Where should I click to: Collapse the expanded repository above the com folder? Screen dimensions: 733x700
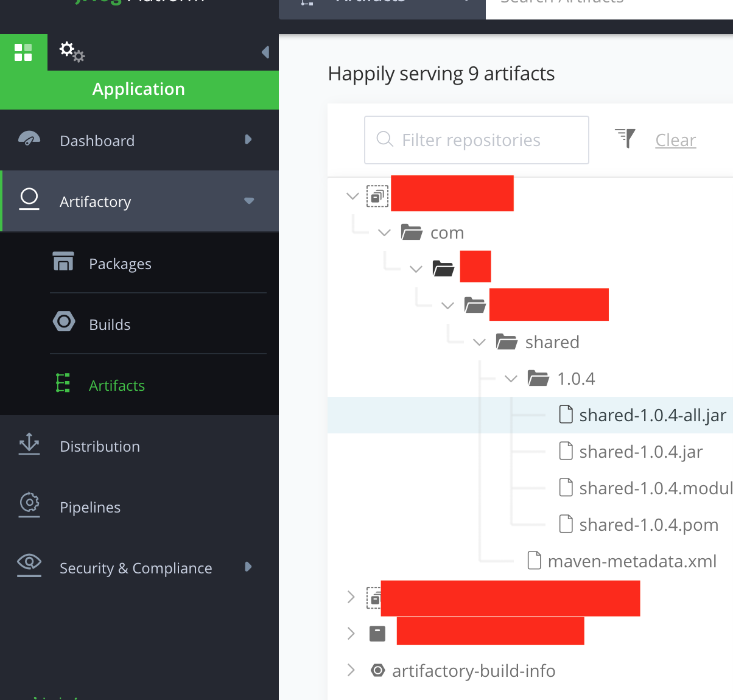[352, 196]
